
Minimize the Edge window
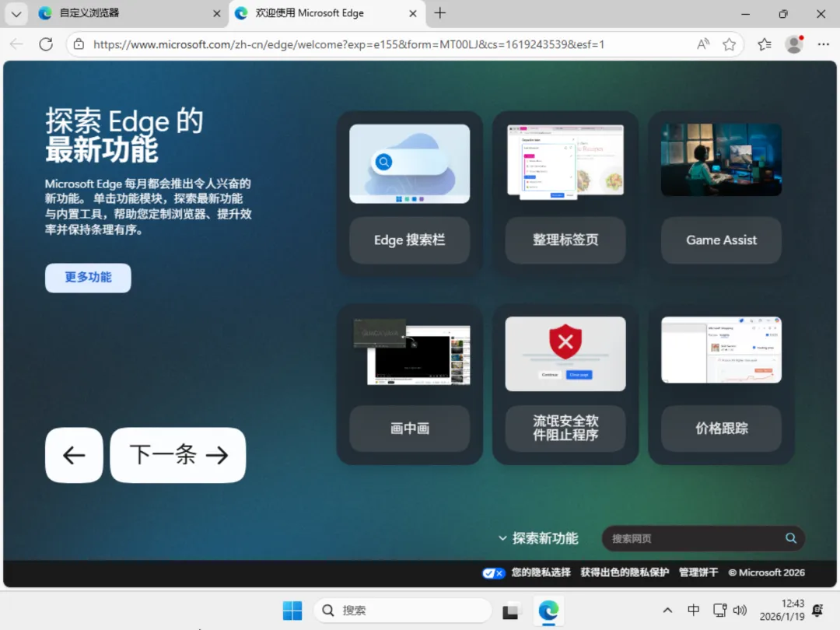(745, 14)
